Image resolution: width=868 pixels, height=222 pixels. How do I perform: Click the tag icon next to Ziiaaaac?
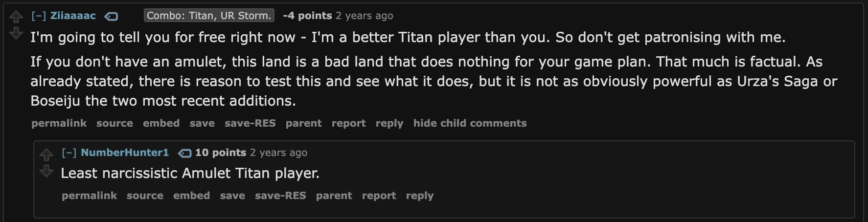tap(112, 16)
